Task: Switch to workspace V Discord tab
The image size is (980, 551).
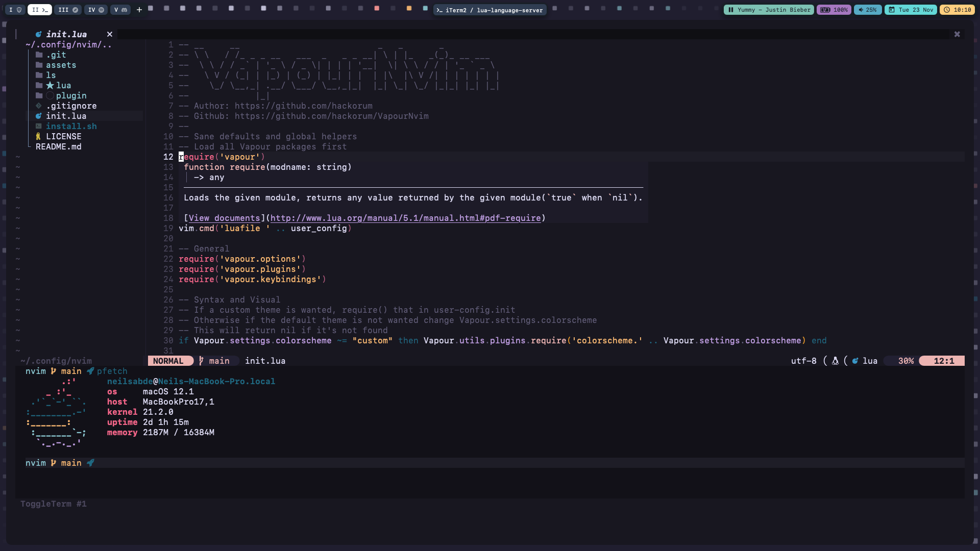Action: 120,10
